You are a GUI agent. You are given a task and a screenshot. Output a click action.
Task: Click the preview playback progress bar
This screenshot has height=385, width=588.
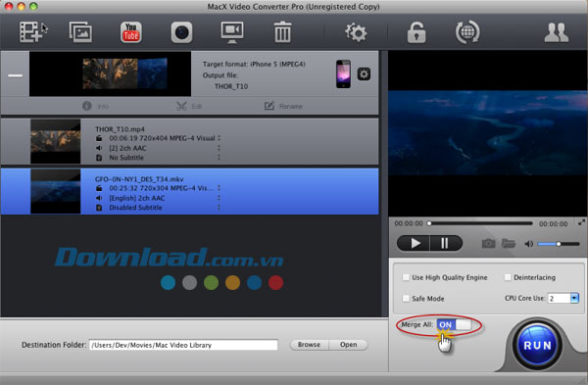click(x=480, y=223)
